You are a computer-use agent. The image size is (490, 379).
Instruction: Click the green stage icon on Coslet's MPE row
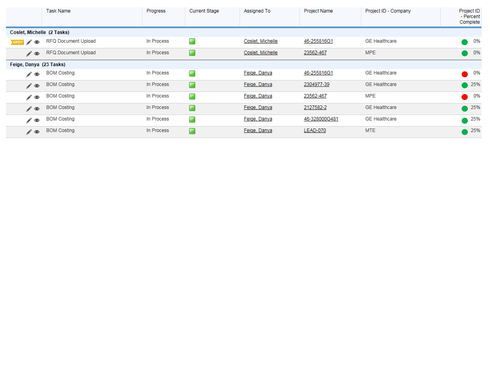(x=192, y=53)
